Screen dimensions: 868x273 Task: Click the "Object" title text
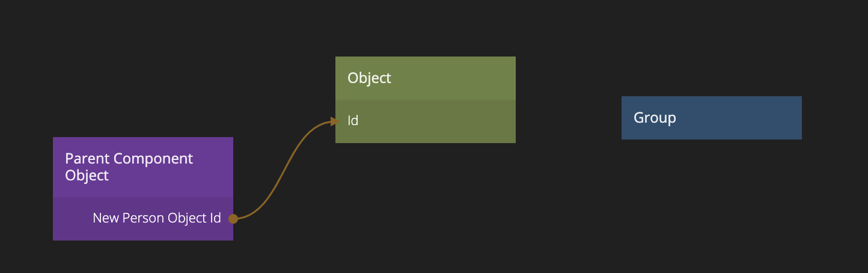[369, 78]
